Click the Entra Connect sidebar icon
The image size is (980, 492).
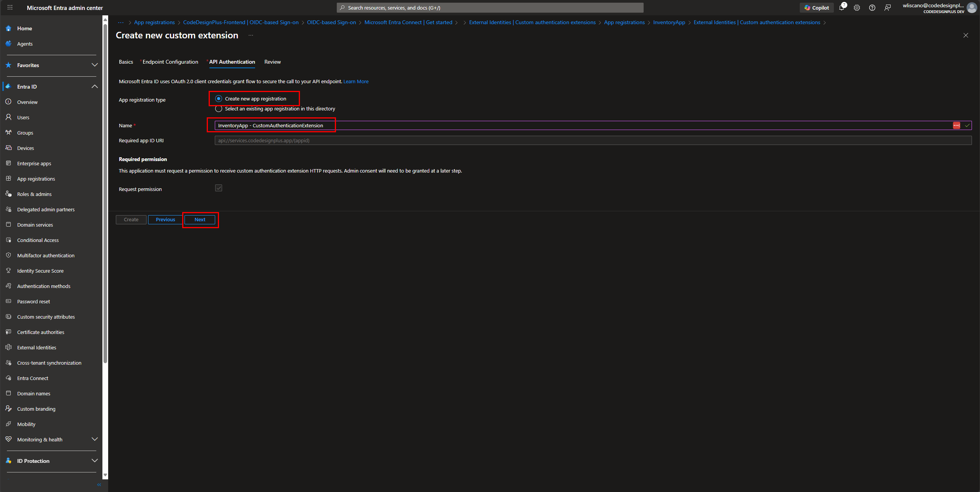(x=8, y=378)
